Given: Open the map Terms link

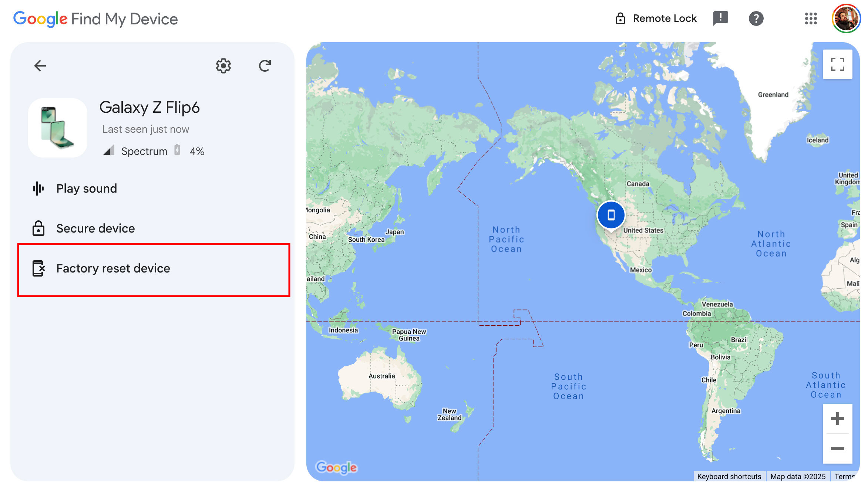Looking at the screenshot, I should pos(844,476).
